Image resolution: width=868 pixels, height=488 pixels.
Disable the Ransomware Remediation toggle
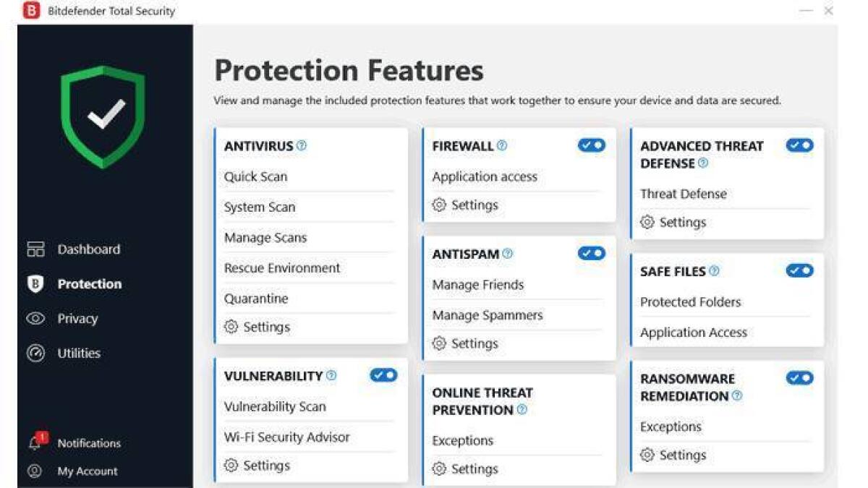click(x=799, y=377)
